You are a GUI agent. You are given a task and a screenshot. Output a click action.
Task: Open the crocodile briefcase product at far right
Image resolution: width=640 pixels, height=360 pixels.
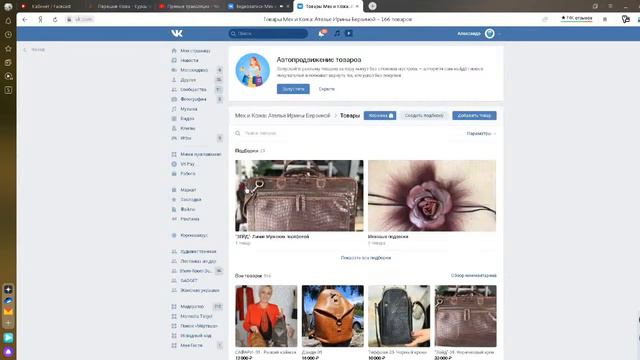[466, 316]
